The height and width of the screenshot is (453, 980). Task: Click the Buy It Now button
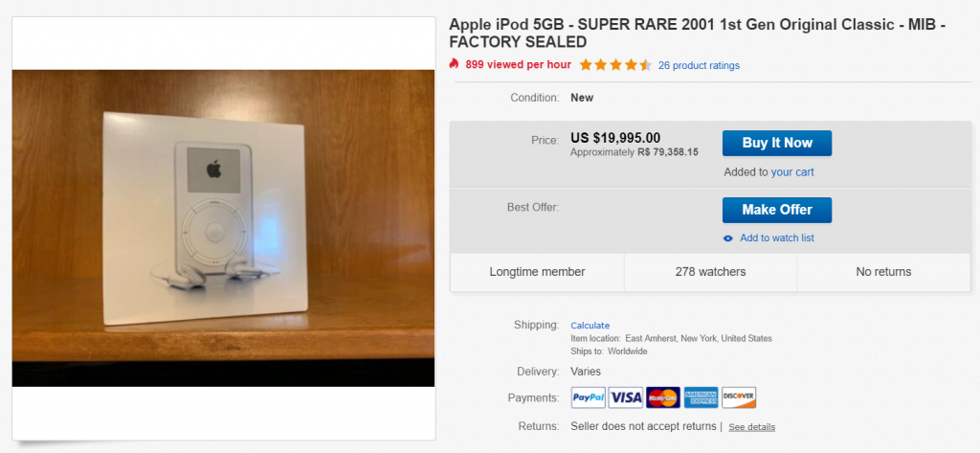pos(777,143)
